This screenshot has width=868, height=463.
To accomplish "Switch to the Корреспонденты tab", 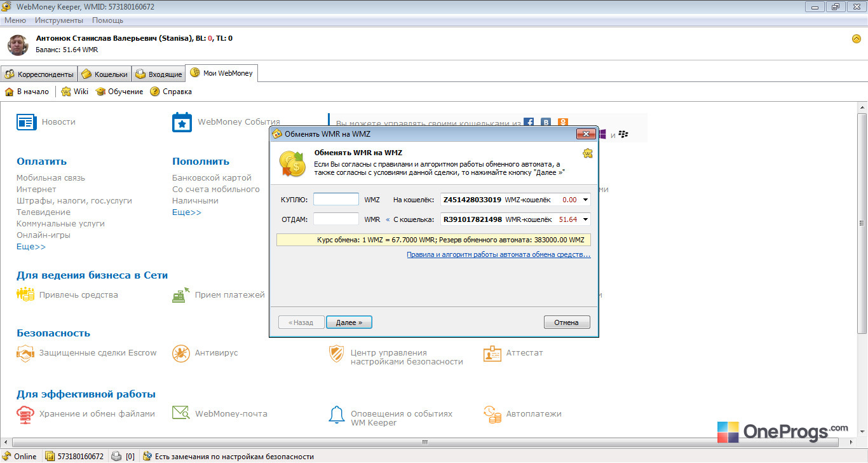I will pos(39,74).
